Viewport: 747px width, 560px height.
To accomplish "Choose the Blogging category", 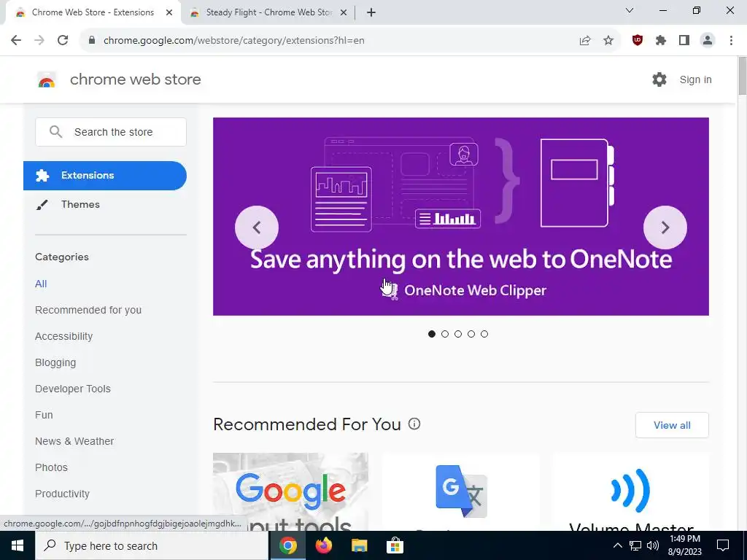I will click(55, 362).
